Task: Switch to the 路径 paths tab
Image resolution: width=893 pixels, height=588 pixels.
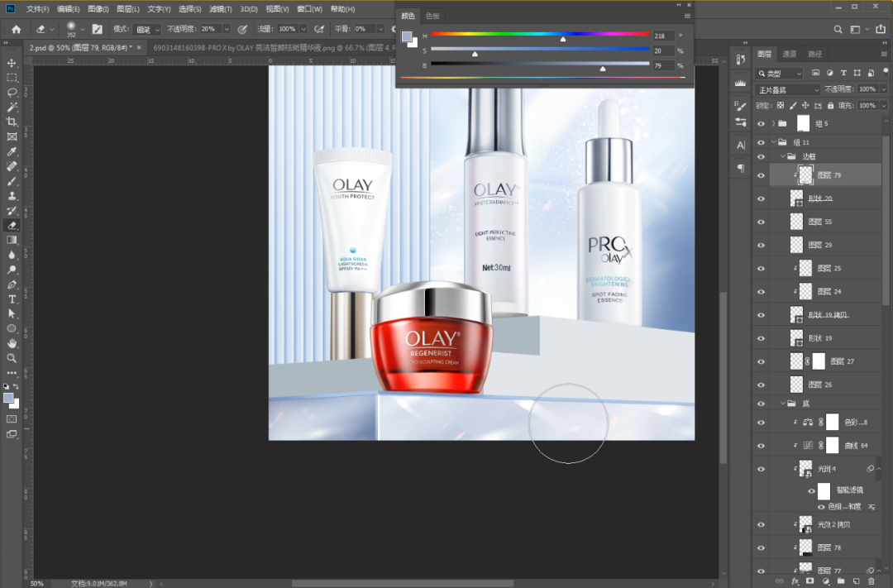Action: (815, 54)
